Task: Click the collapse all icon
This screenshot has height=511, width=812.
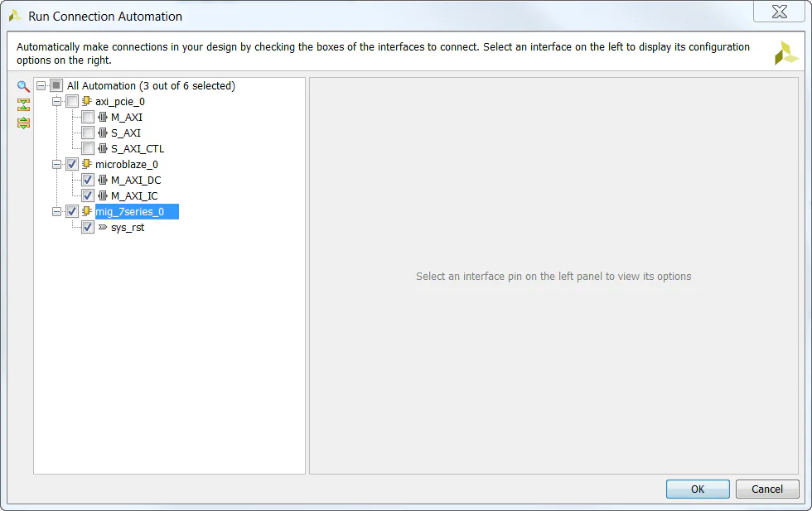Action: [x=23, y=104]
